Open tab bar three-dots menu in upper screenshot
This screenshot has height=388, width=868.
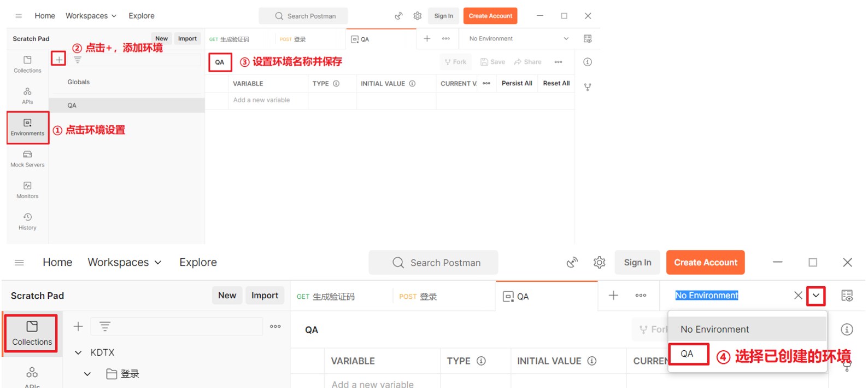[x=446, y=38]
